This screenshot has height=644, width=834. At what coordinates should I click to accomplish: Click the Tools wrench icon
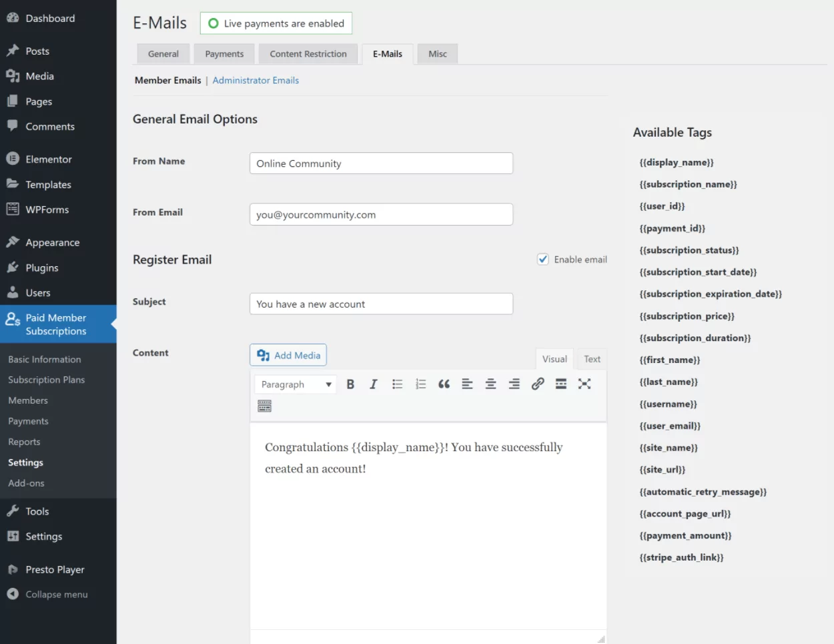(x=13, y=511)
